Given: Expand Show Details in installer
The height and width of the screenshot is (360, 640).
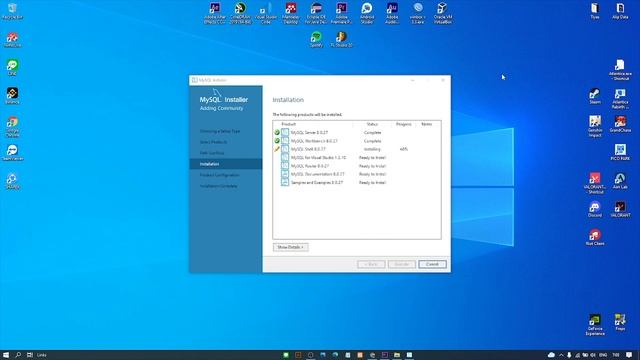Looking at the screenshot, I should click(x=291, y=247).
